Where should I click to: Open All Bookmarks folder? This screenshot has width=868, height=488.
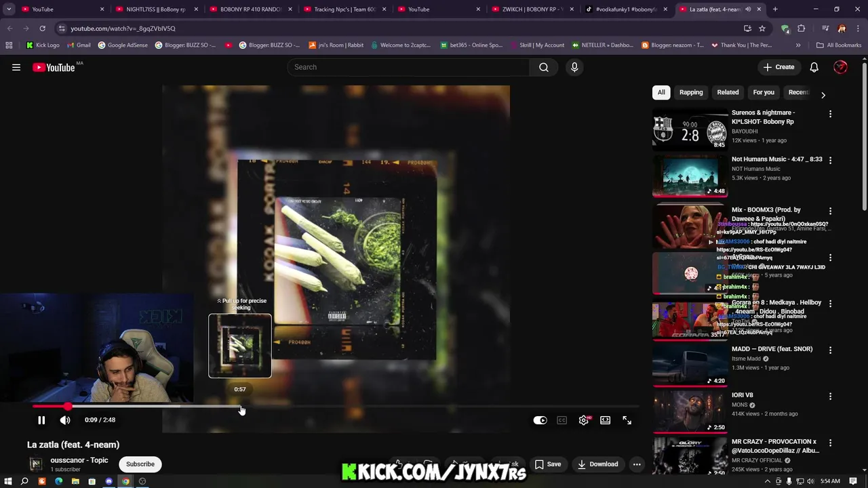pyautogui.click(x=839, y=45)
